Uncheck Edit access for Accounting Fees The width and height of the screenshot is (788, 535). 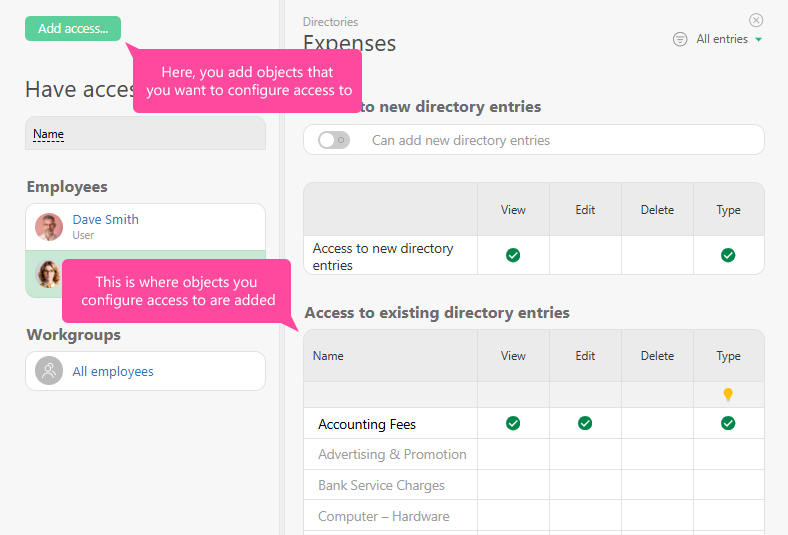tap(585, 424)
